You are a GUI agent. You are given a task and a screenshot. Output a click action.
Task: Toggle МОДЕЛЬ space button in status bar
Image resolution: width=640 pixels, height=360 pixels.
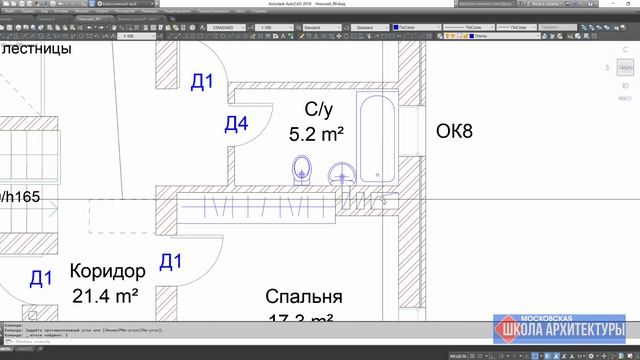point(458,356)
